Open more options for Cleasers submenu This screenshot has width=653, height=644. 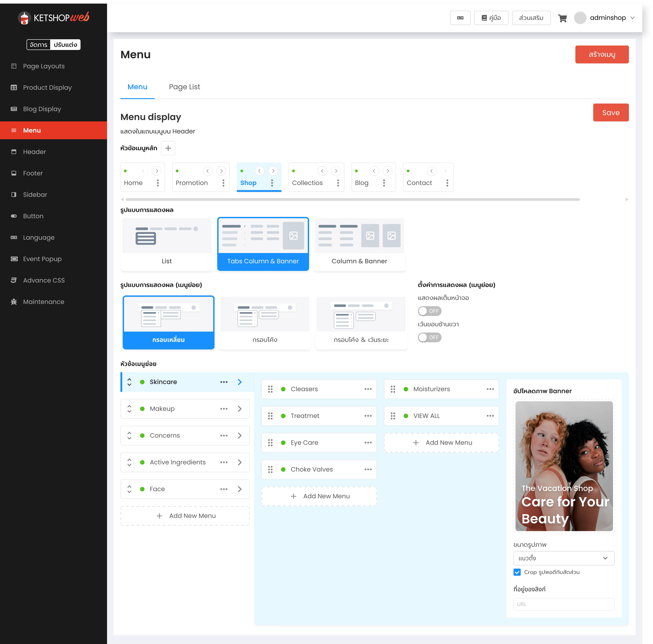pos(368,389)
